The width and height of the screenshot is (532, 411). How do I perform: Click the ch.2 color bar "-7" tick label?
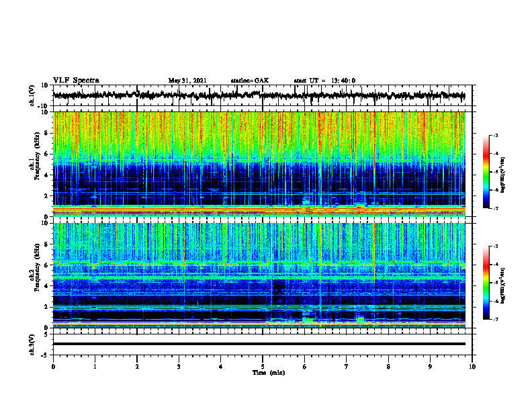pos(496,319)
